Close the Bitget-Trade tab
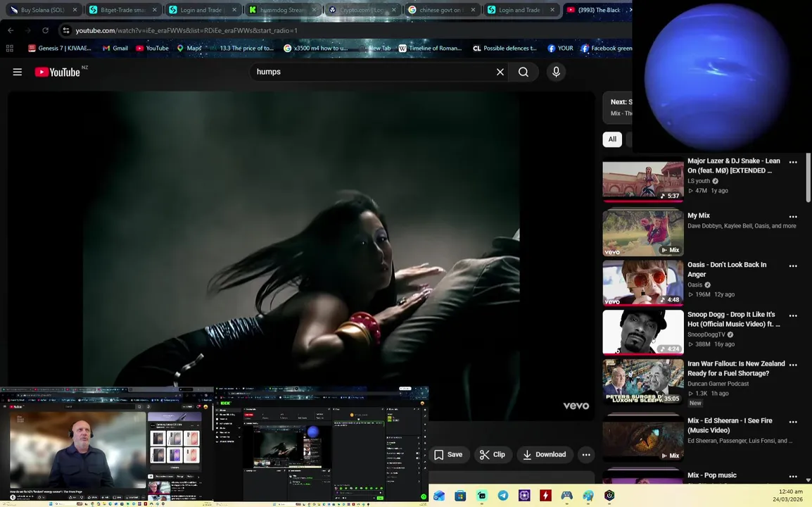 click(154, 10)
